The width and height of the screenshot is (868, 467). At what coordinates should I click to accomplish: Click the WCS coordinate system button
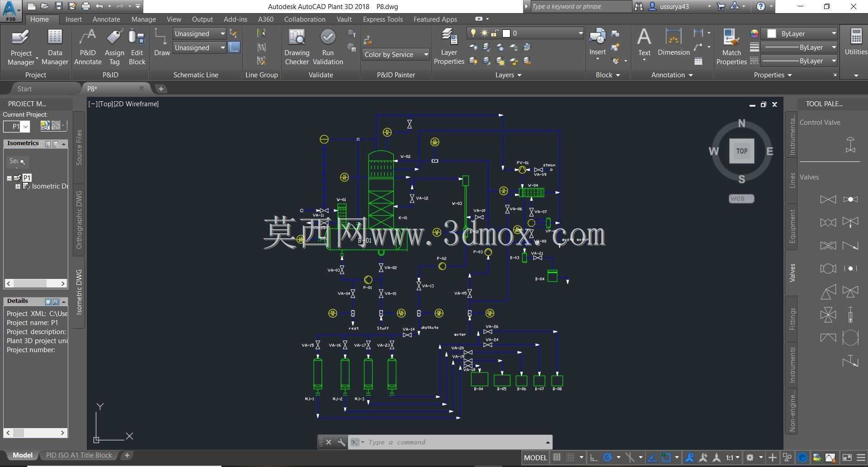click(741, 198)
